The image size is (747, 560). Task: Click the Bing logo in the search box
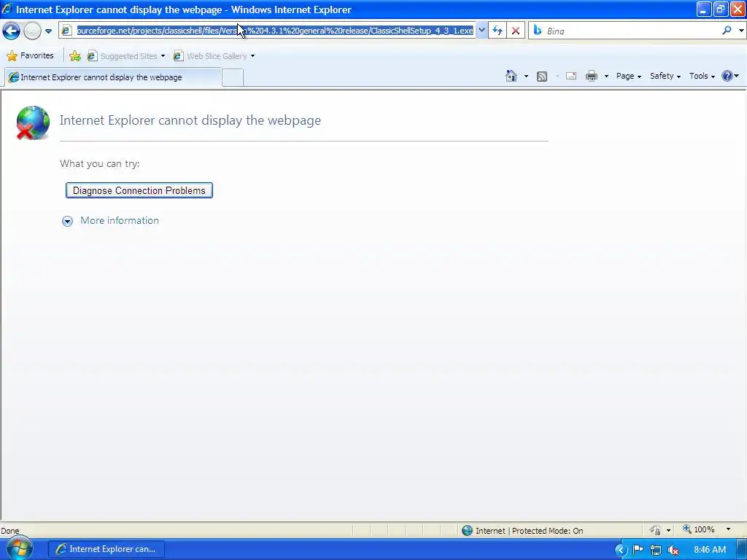[x=538, y=31]
